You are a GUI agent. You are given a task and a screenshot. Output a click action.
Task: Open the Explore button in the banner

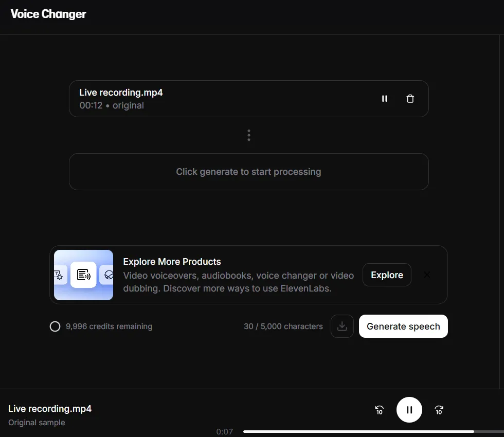[x=387, y=275]
